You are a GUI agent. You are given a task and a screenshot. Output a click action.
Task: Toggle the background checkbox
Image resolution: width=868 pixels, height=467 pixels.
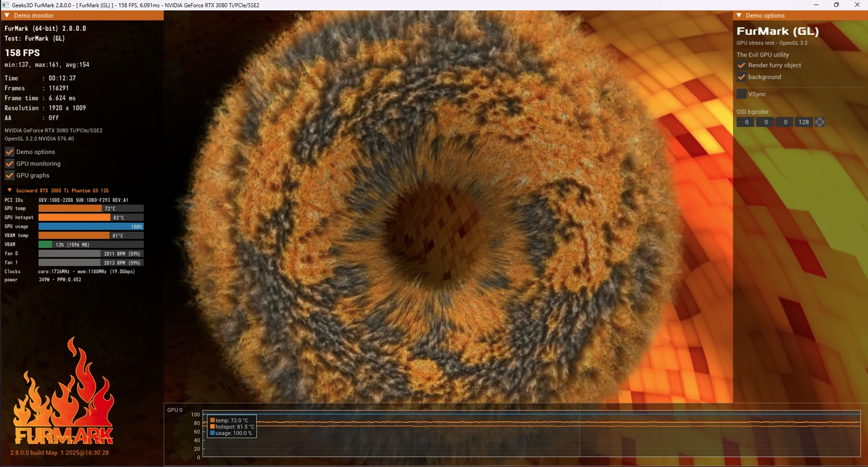[x=741, y=77]
